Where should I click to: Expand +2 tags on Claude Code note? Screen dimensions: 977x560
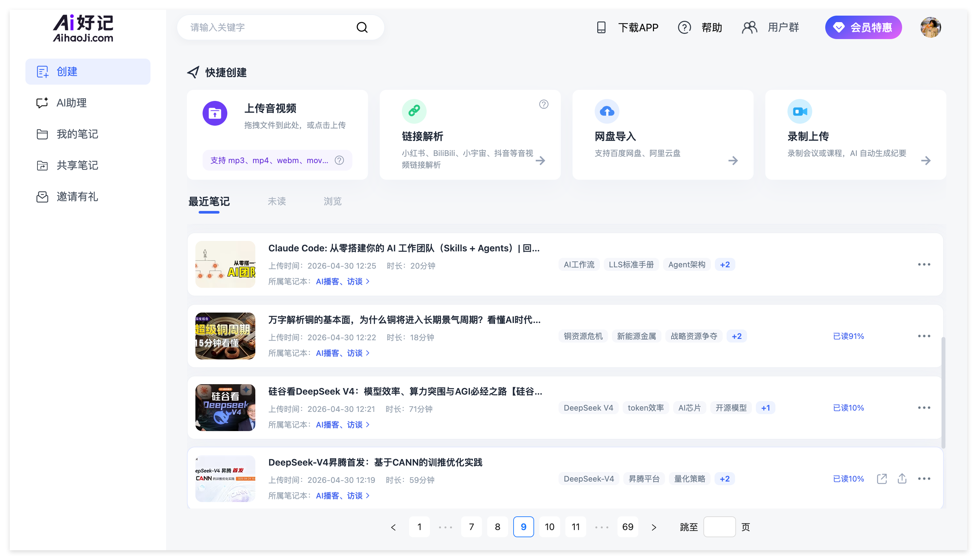(x=725, y=265)
